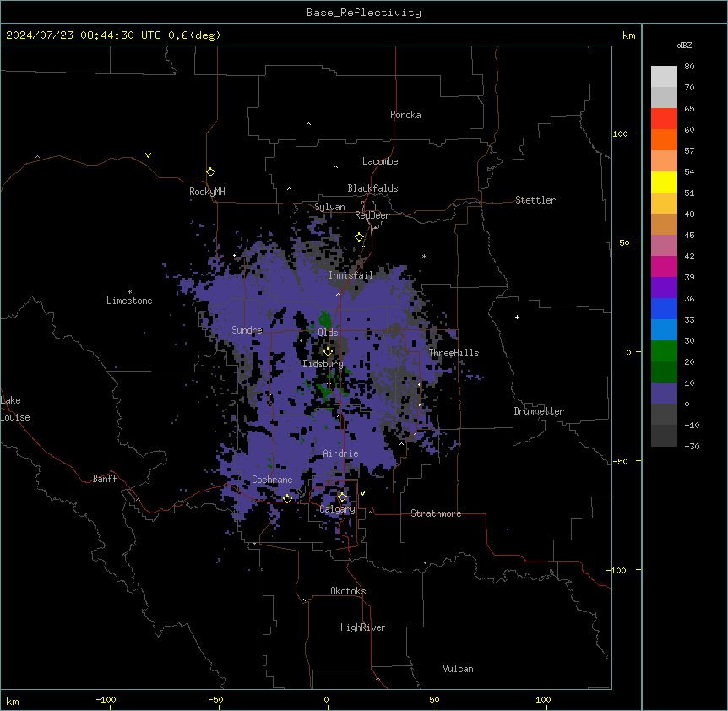Click the Lacombe city label

click(380, 161)
